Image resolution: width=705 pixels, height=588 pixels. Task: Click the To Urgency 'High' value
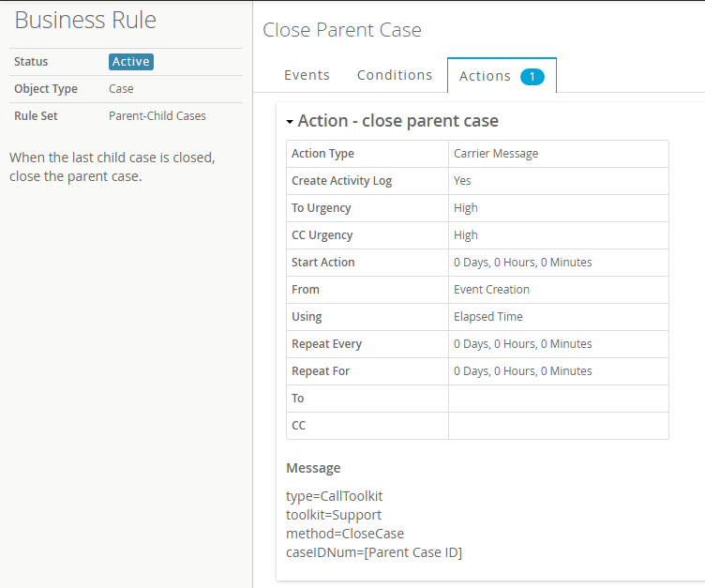tap(466, 208)
